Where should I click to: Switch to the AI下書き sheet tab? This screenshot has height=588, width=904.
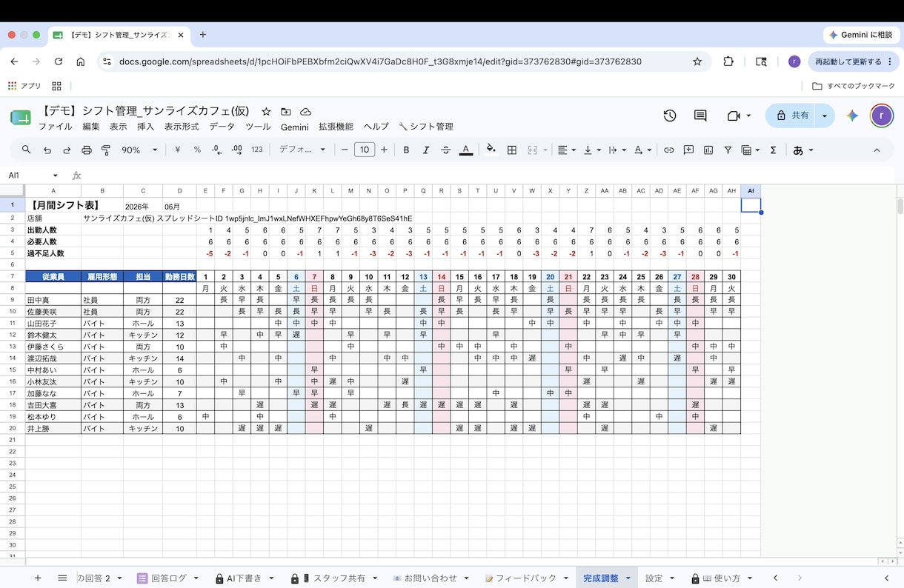(x=245, y=578)
